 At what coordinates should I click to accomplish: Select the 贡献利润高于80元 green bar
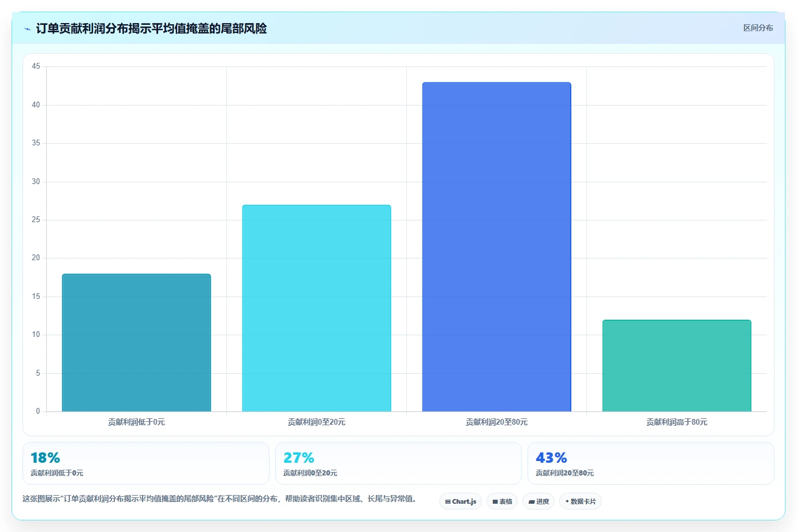pyautogui.click(x=676, y=366)
